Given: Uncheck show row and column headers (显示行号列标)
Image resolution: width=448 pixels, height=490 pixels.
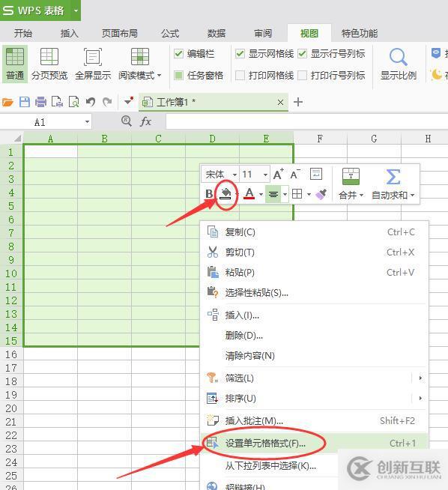Looking at the screenshot, I should (302, 54).
